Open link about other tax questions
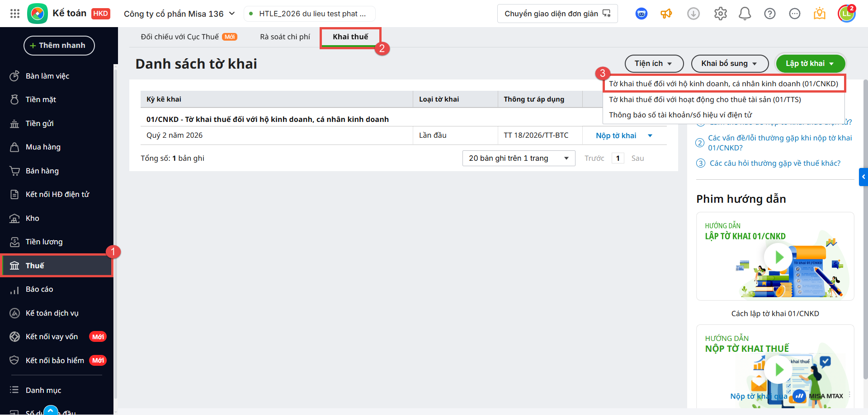This screenshot has height=415, width=868. [x=775, y=163]
